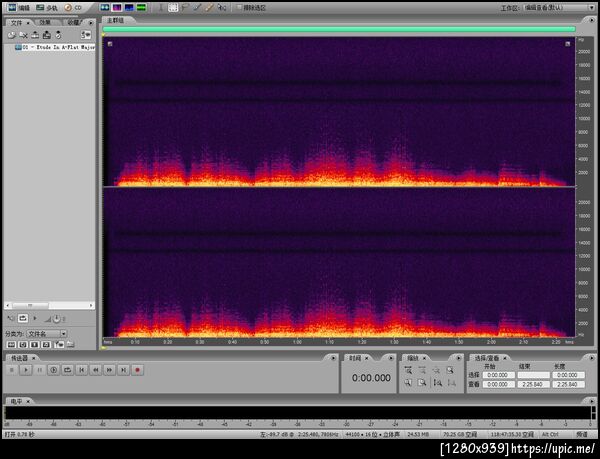The image size is (600, 459).
Task: Select the spectral pan display icon
Action: point(129,7)
